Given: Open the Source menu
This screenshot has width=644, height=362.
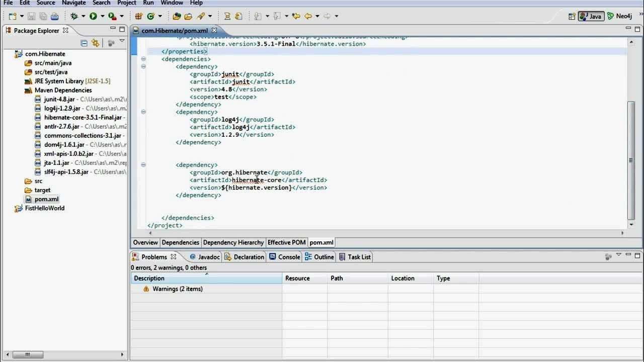Looking at the screenshot, I should click(x=46, y=3).
